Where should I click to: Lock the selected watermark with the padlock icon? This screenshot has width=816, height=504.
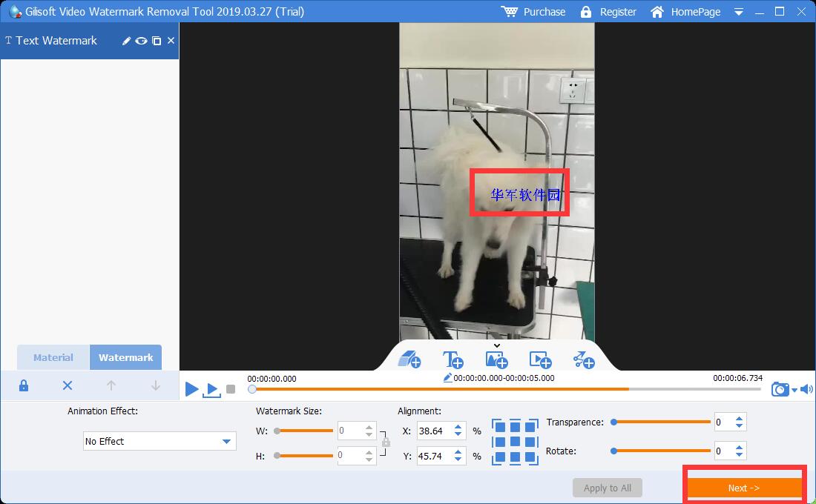coord(24,385)
